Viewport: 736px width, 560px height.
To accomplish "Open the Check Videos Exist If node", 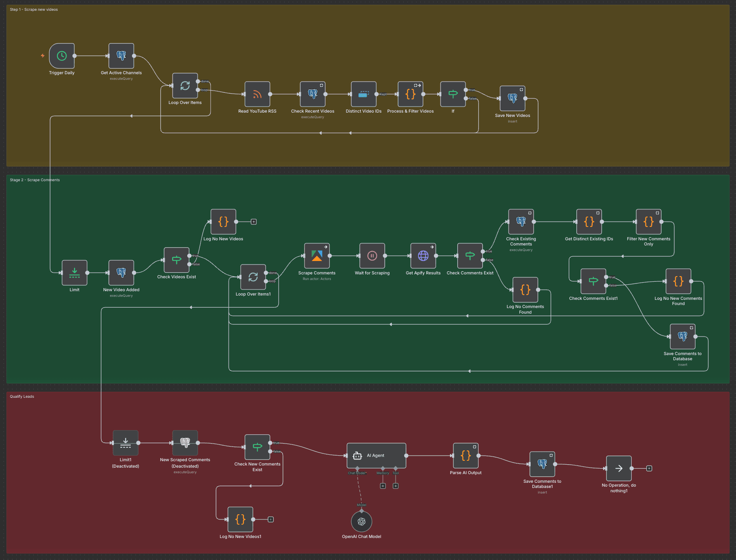I will (x=176, y=259).
